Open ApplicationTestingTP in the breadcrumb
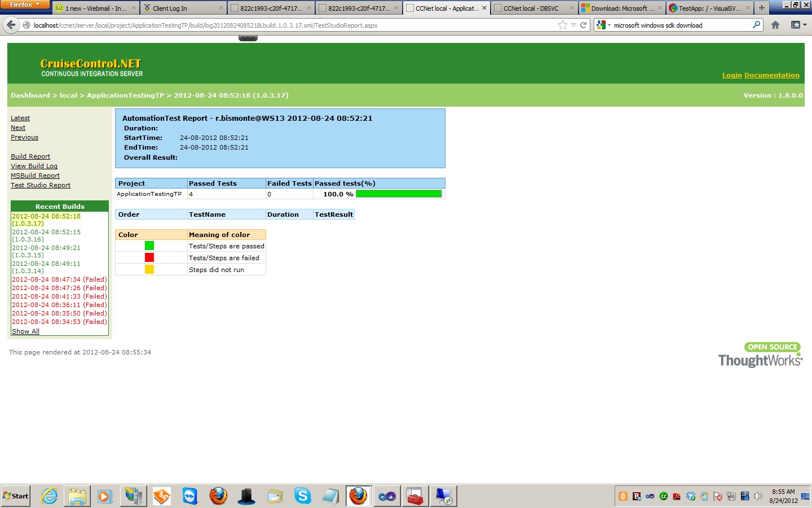 pos(125,95)
